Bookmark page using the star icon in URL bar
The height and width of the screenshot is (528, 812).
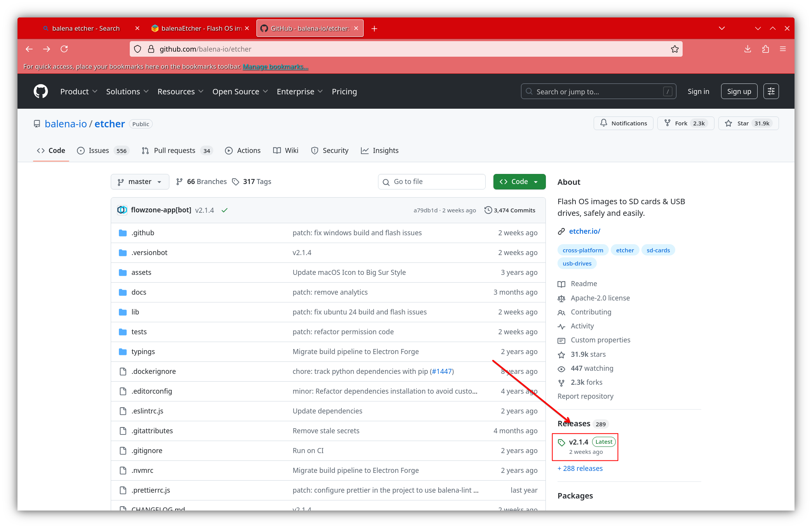point(674,49)
